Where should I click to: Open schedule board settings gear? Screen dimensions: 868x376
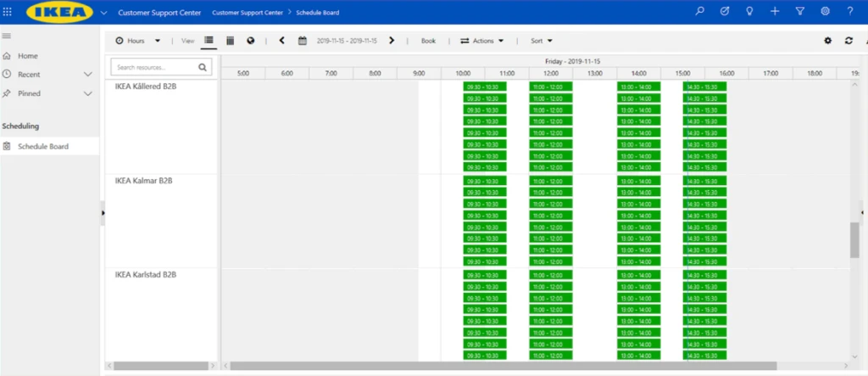coord(828,41)
